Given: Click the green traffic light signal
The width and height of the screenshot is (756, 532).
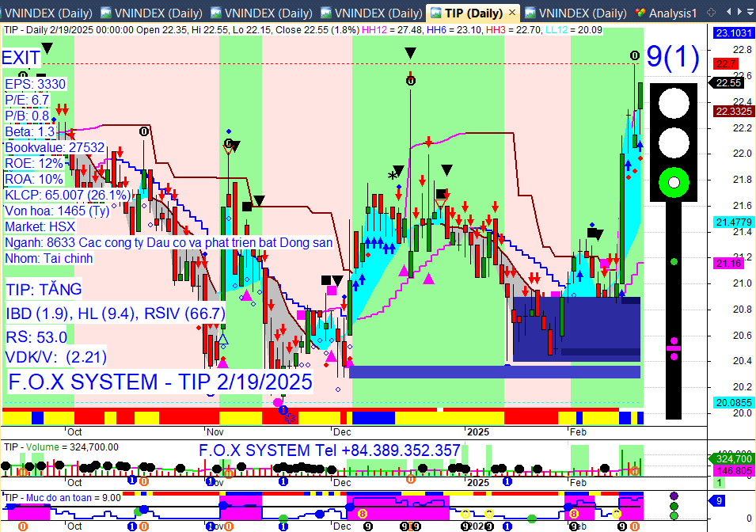Looking at the screenshot, I should click(674, 182).
